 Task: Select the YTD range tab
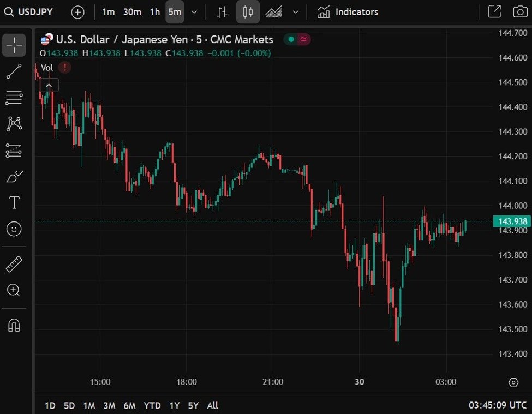click(x=152, y=406)
